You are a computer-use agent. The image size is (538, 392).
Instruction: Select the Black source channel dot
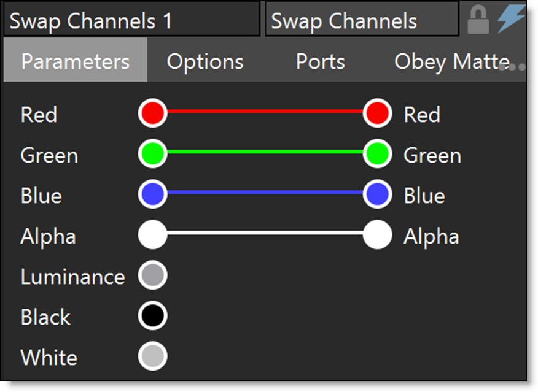(x=153, y=315)
